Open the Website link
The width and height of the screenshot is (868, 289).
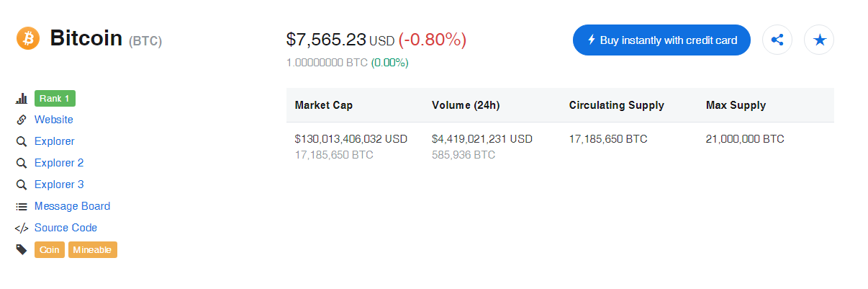(54, 120)
